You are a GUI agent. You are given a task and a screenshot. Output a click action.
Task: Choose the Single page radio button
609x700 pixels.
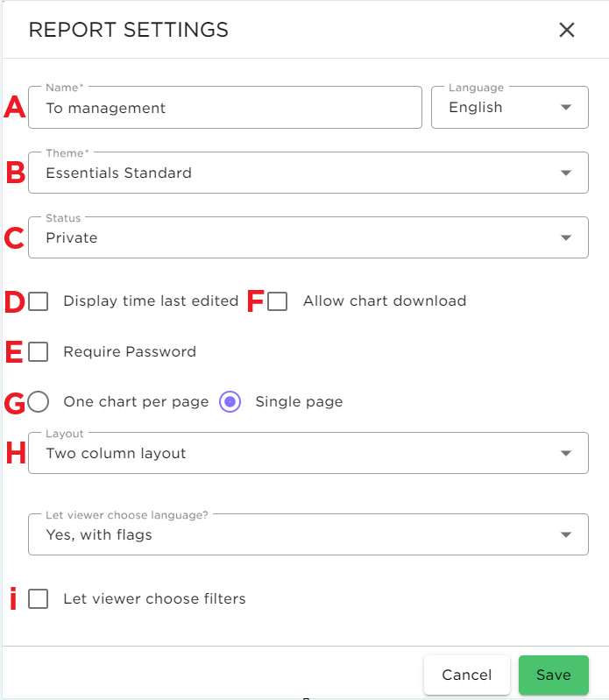(x=230, y=402)
